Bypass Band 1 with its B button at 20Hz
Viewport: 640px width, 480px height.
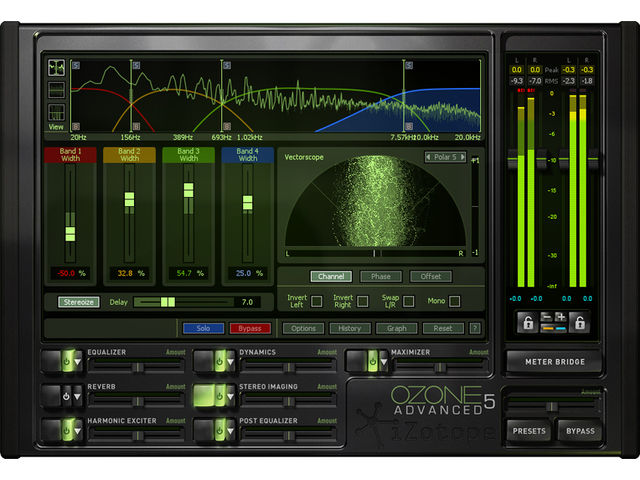coord(76,126)
